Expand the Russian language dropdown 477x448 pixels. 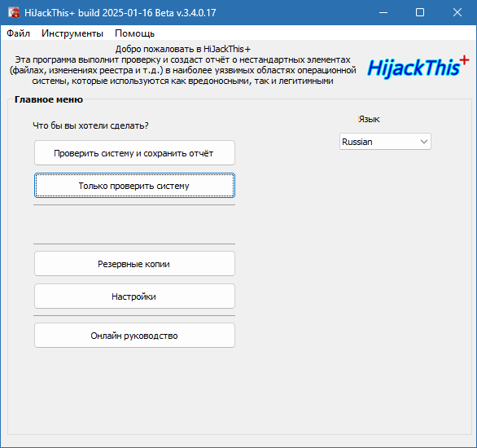click(385, 142)
